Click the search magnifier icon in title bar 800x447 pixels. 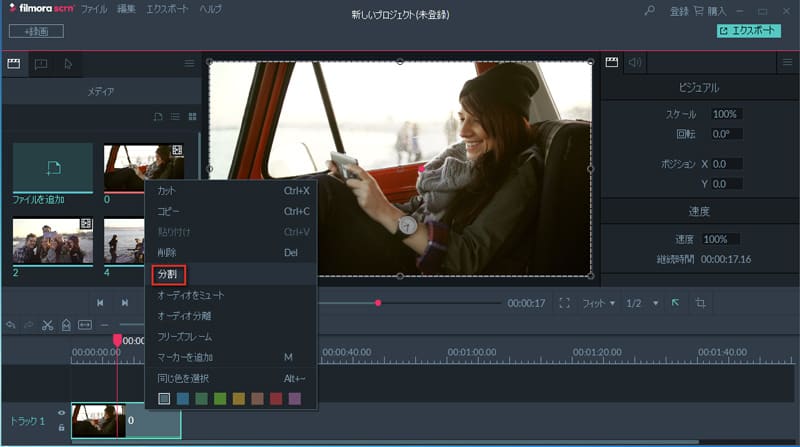coord(649,11)
